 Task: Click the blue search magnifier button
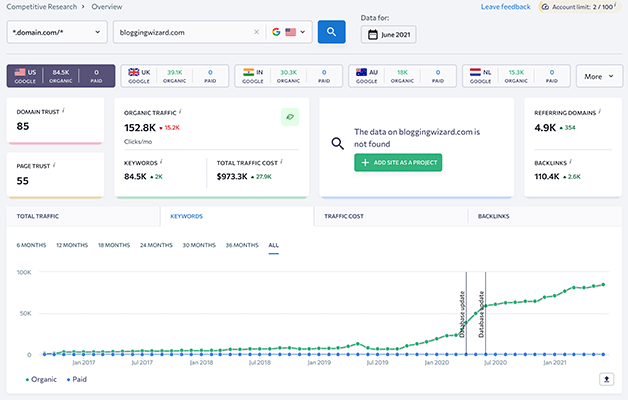point(331,32)
